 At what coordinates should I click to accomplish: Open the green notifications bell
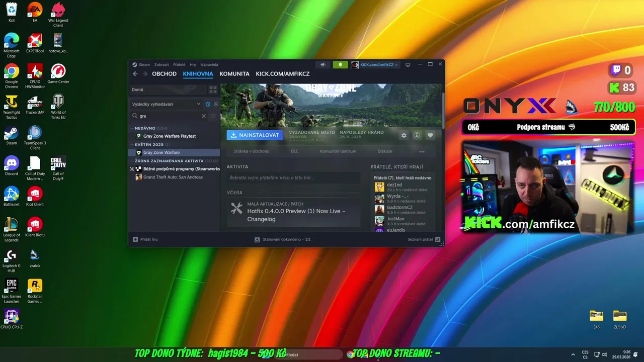point(340,64)
